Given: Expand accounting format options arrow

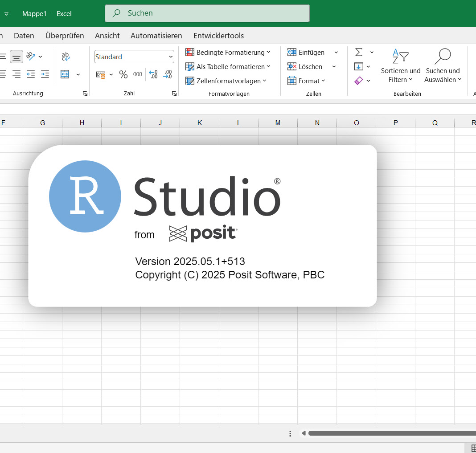Looking at the screenshot, I should pos(111,74).
